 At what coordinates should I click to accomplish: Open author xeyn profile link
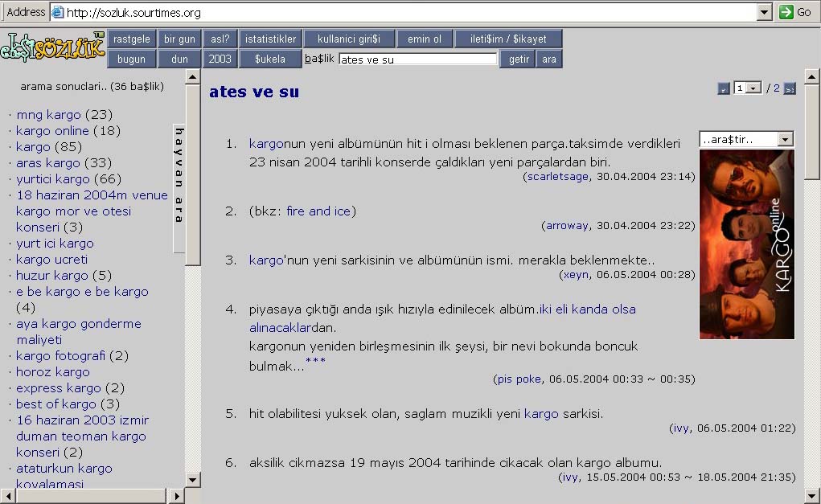pyautogui.click(x=576, y=275)
